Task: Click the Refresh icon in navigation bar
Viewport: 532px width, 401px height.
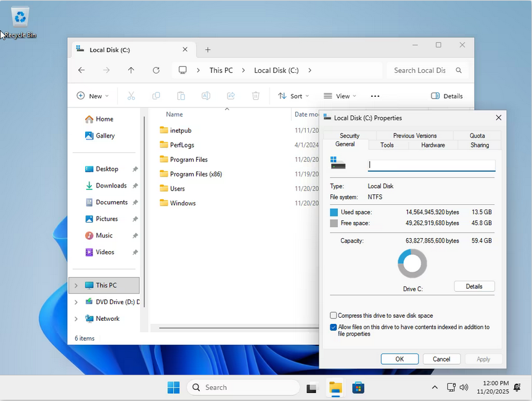Action: point(156,70)
